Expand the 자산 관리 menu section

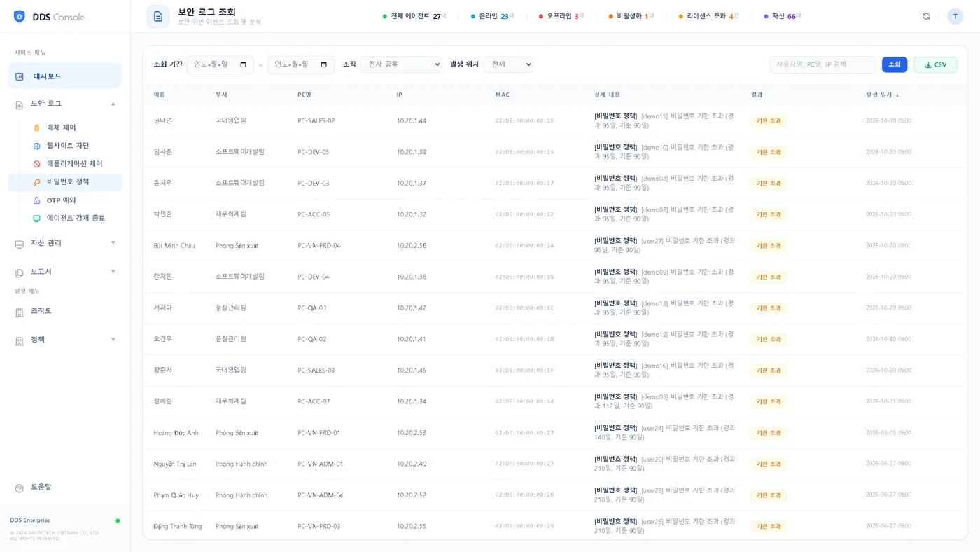pyautogui.click(x=113, y=242)
